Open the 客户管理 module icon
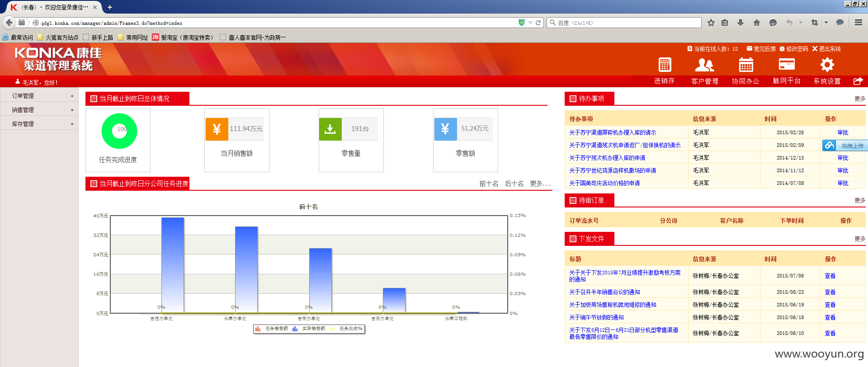 704,65
